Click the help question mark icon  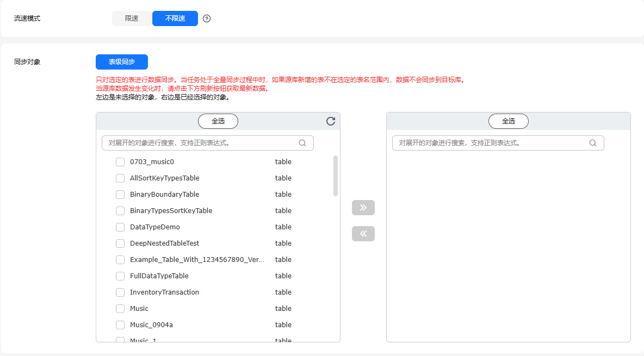tap(207, 18)
